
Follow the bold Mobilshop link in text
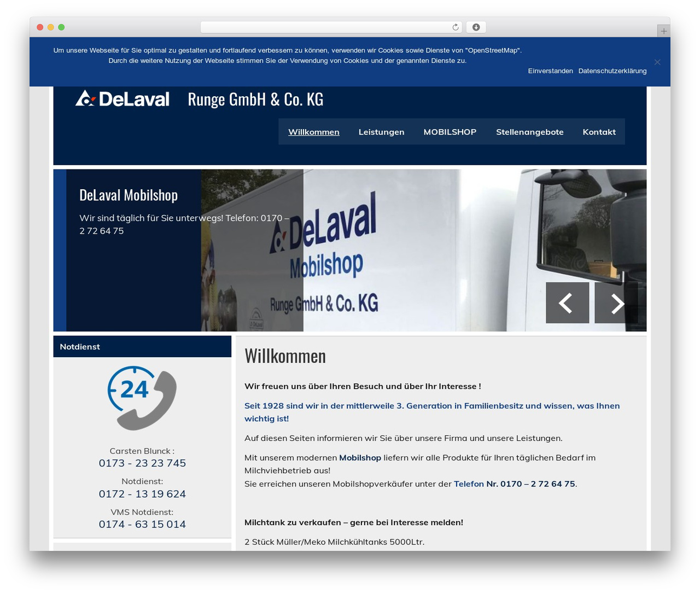pos(360,457)
